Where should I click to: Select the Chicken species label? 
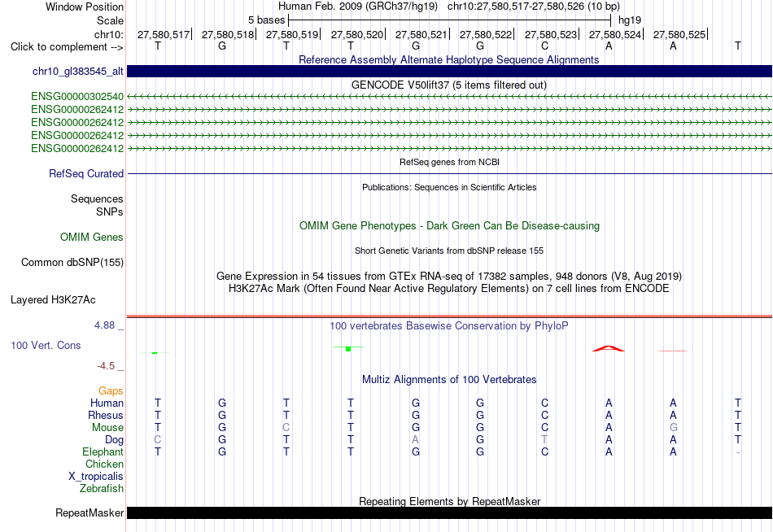(104, 464)
